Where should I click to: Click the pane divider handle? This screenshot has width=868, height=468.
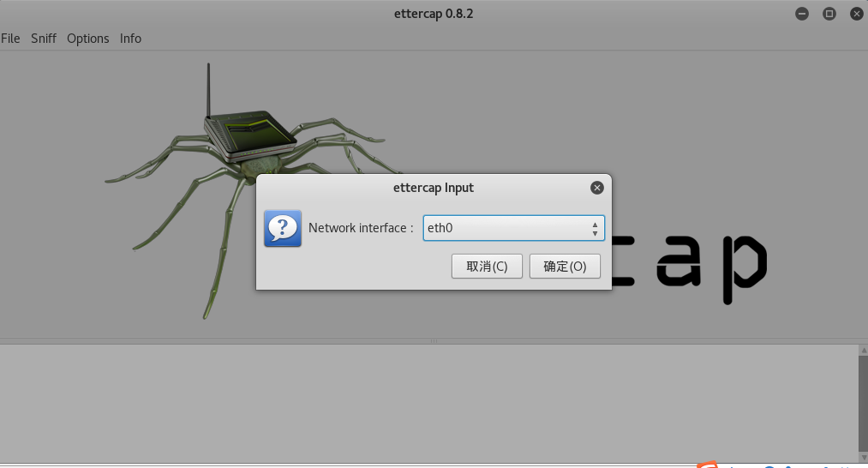(x=434, y=341)
